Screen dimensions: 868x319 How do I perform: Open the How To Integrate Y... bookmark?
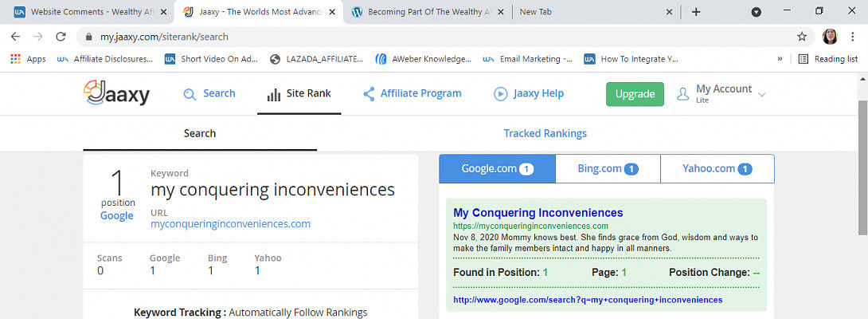pos(631,59)
